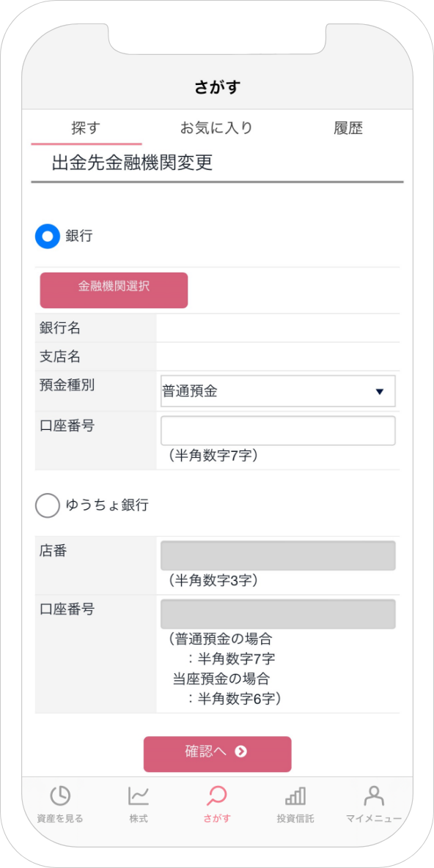Click the ゆうちょ 口座番号 grey input field

(x=279, y=614)
